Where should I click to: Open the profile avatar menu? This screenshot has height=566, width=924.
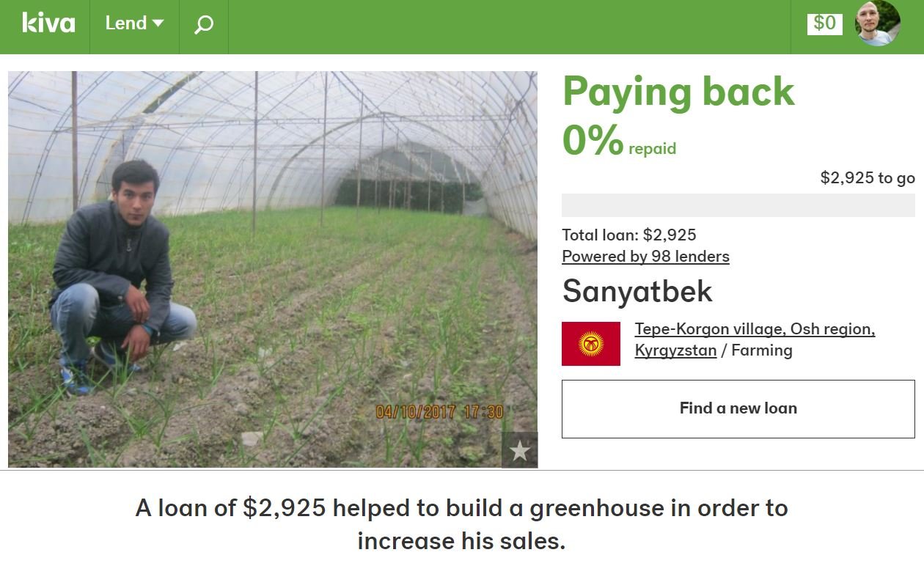877,23
